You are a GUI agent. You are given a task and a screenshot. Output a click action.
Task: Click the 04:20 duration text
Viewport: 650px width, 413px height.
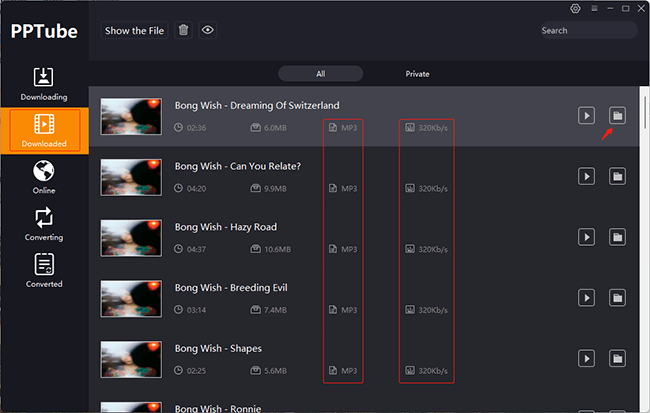[196, 189]
